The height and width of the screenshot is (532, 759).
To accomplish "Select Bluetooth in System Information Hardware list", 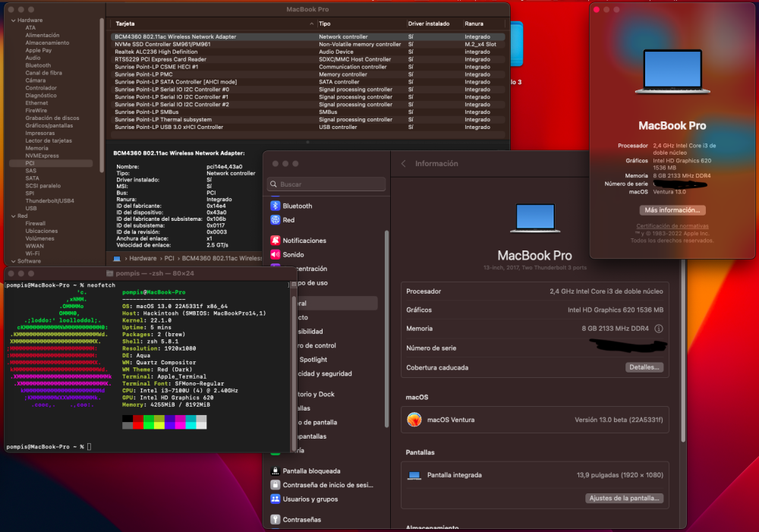I will [38, 65].
